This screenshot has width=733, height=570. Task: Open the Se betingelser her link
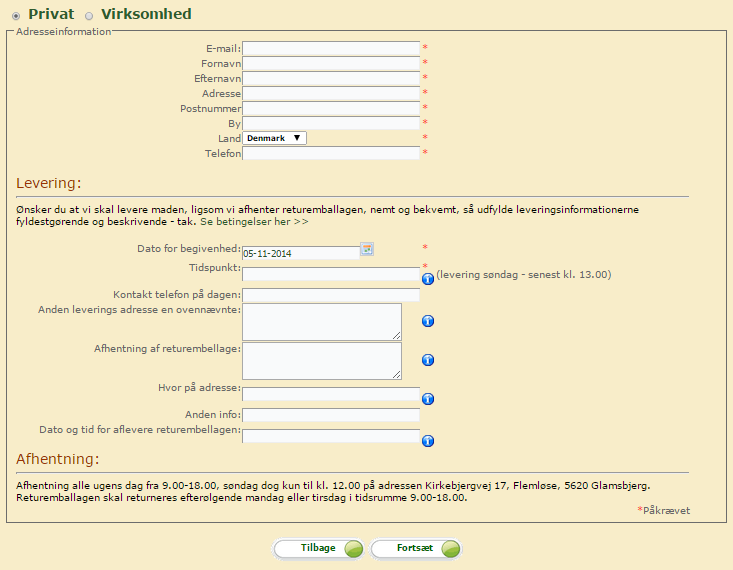coord(254,222)
